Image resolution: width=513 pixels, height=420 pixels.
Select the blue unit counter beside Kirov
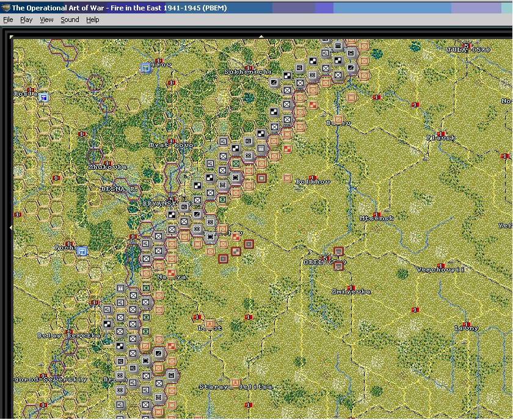coord(146,68)
